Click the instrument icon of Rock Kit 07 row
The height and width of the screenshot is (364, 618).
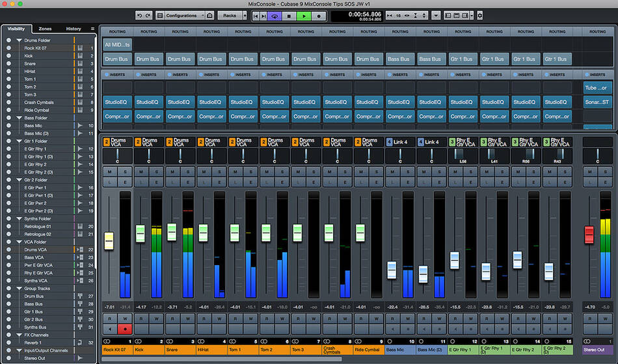(x=80, y=48)
